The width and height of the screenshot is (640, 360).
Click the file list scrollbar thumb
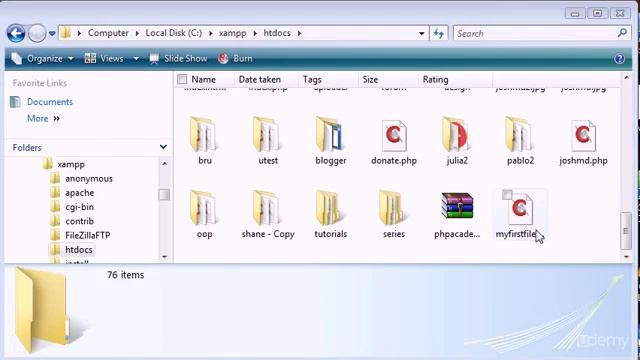[626, 231]
